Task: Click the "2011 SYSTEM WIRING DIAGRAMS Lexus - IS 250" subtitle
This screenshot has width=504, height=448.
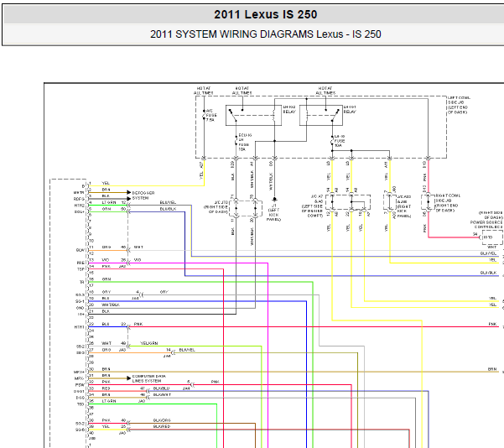Action: tap(266, 34)
